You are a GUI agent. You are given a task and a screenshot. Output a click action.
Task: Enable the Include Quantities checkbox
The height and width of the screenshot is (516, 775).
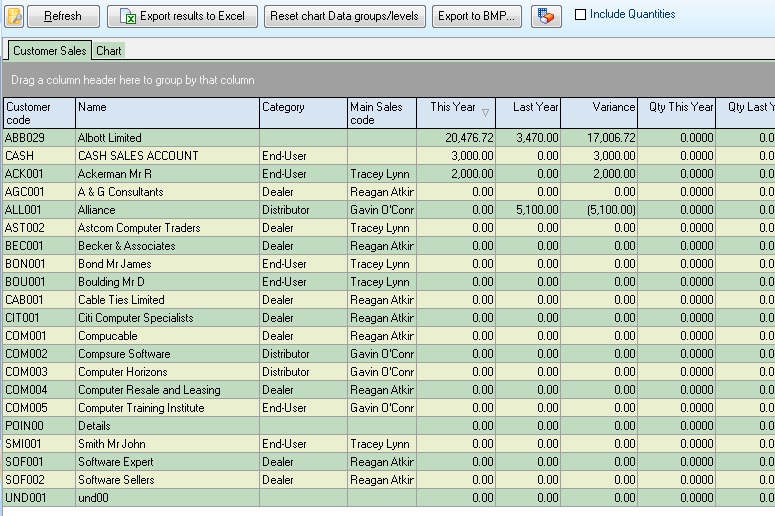pyautogui.click(x=581, y=15)
